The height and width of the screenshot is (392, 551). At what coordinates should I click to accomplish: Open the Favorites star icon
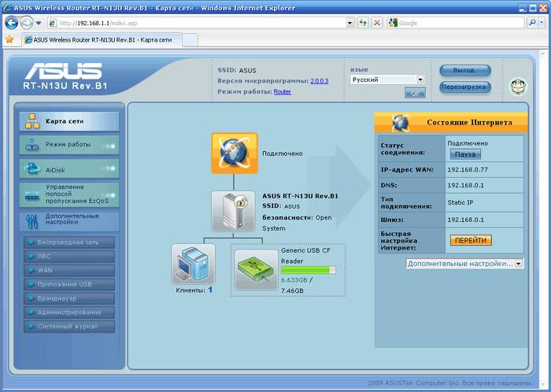[9, 39]
